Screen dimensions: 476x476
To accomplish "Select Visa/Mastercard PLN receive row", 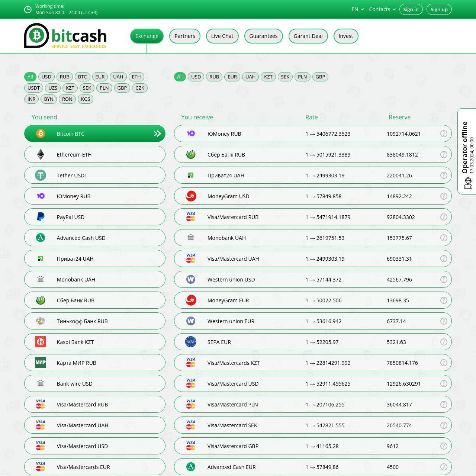I will 312,405.
